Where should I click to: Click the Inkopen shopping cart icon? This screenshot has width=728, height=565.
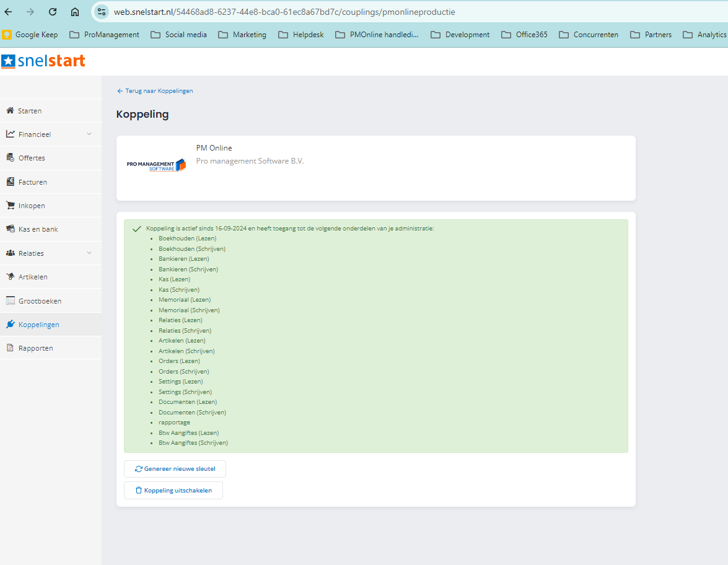click(x=10, y=205)
